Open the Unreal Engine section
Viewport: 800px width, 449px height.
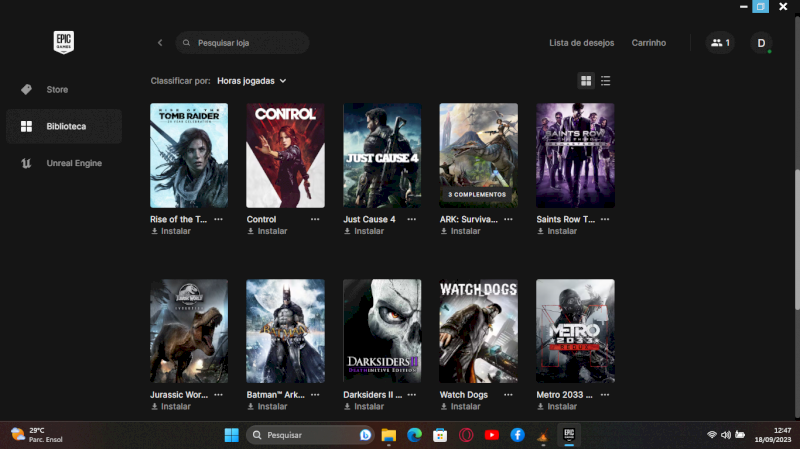(x=73, y=163)
